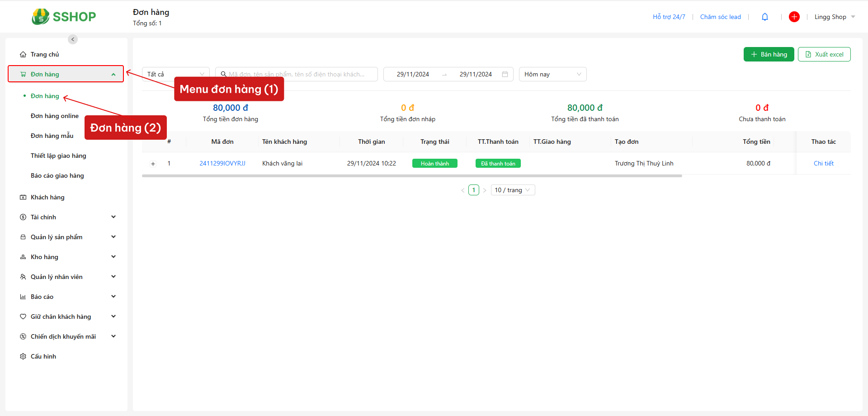Expand Quản lý nhân viên chevron
This screenshot has height=416, width=868.
coord(113,277)
